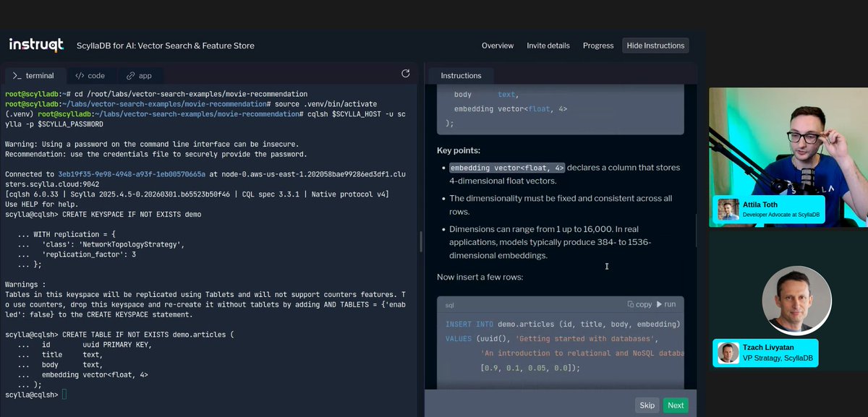Image resolution: width=868 pixels, height=417 pixels.
Task: Click the title 'ScyllaDB for AI: Vector Search & Feature Store'
Action: [x=166, y=46]
